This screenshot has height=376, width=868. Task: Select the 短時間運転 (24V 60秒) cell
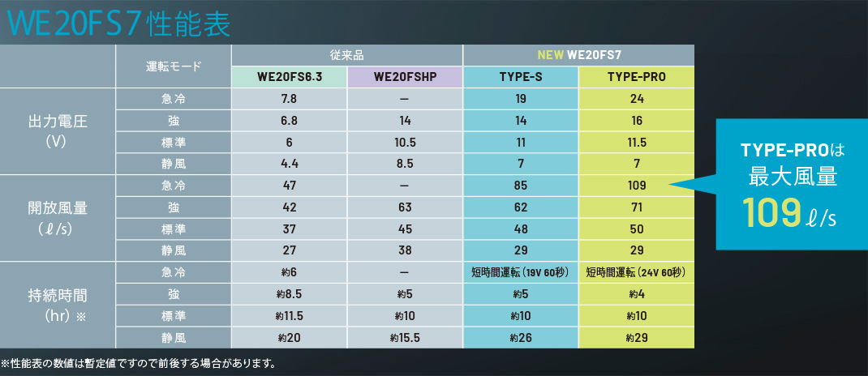pos(637,272)
